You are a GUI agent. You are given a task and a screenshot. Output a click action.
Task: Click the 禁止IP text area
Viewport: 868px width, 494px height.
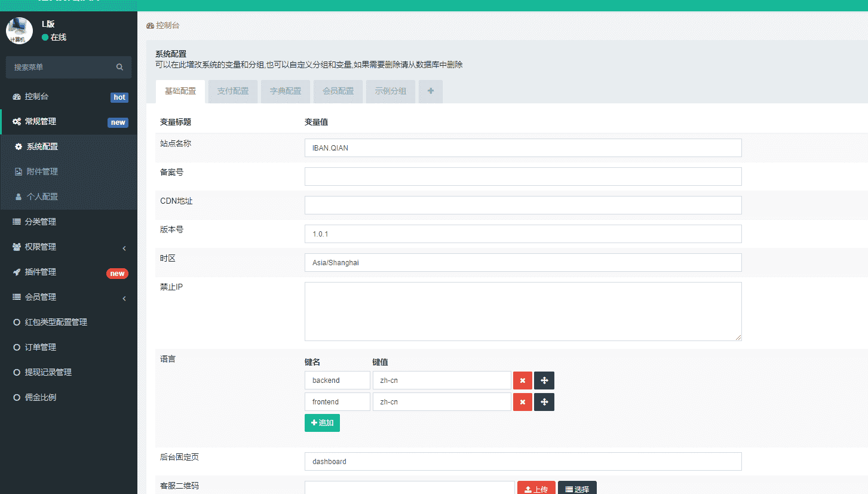click(523, 311)
